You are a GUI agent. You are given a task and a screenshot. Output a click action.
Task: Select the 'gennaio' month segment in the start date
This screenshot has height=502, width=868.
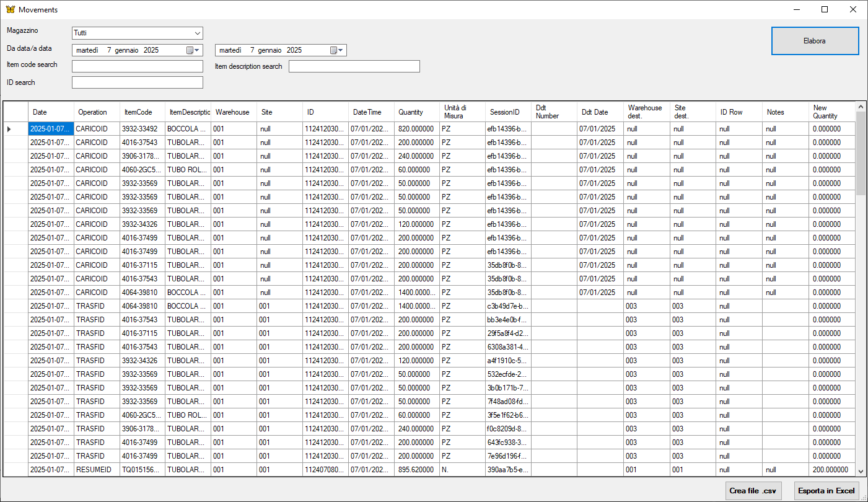point(128,50)
